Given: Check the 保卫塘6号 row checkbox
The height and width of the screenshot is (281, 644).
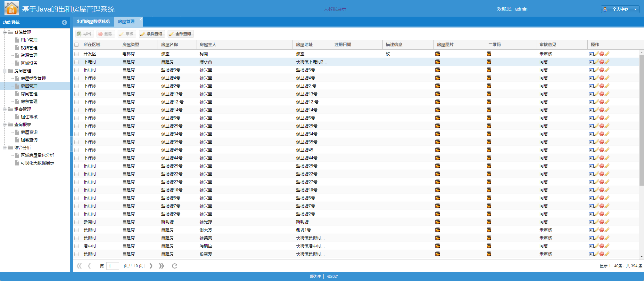Looking at the screenshot, I should tap(76, 118).
